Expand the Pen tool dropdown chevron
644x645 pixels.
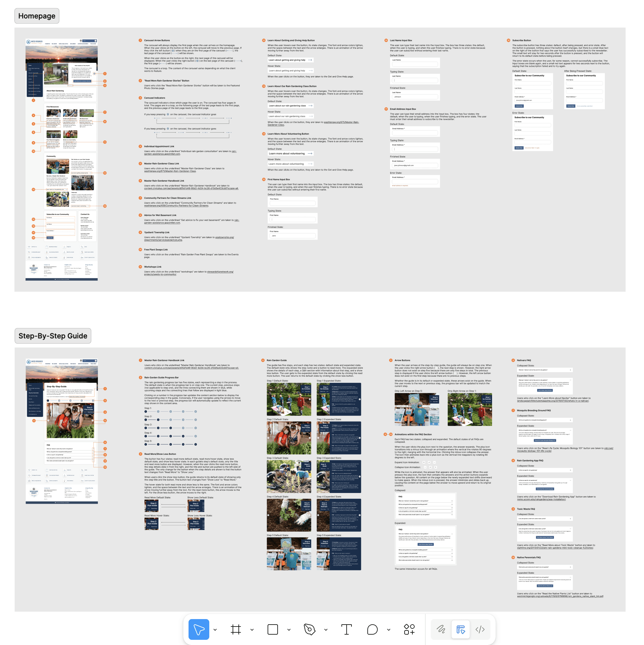point(326,630)
